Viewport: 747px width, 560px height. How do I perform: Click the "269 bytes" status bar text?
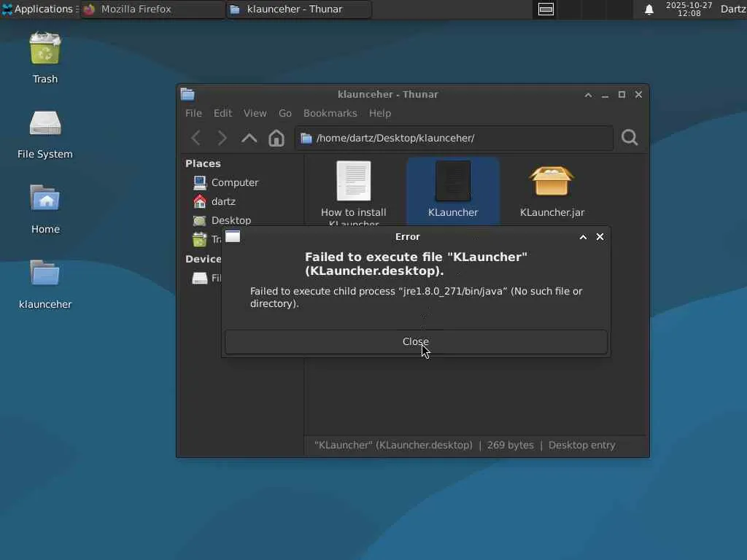click(x=510, y=446)
